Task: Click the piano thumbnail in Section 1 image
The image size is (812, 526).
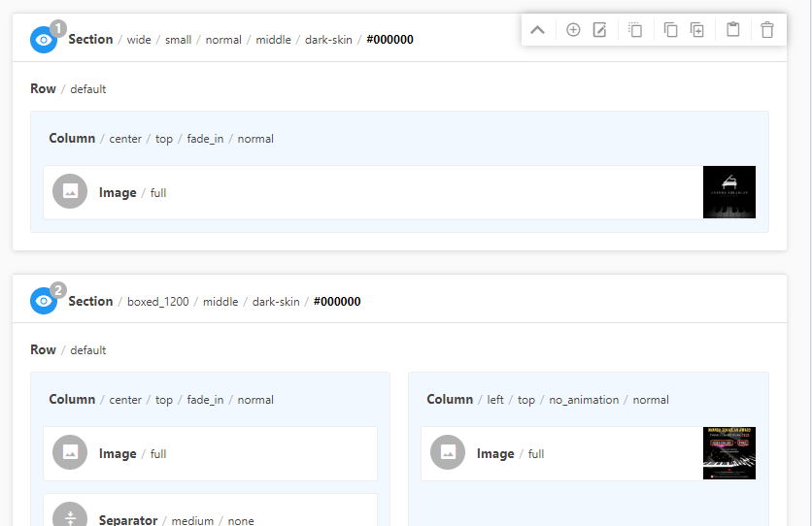Action: (x=728, y=192)
